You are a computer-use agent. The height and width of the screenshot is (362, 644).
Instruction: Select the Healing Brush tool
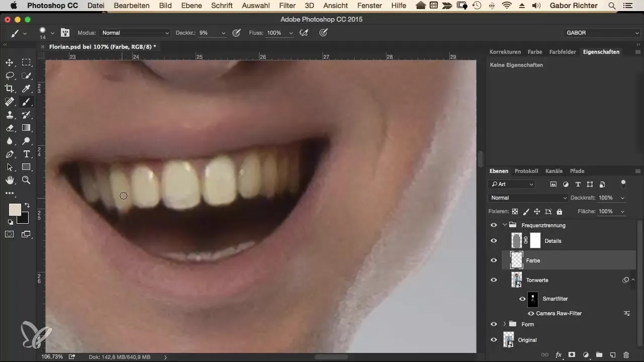10,102
